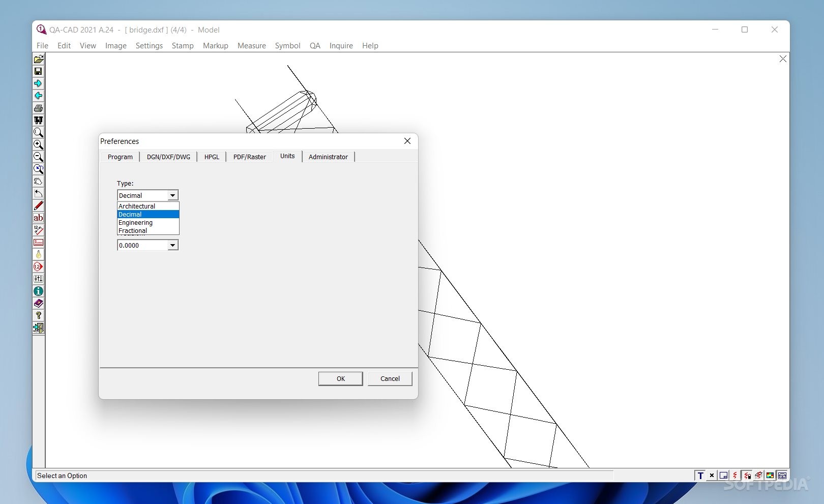Image resolution: width=824 pixels, height=504 pixels.
Task: Click the plain magnifier zoom-window icon
Action: tap(38, 132)
